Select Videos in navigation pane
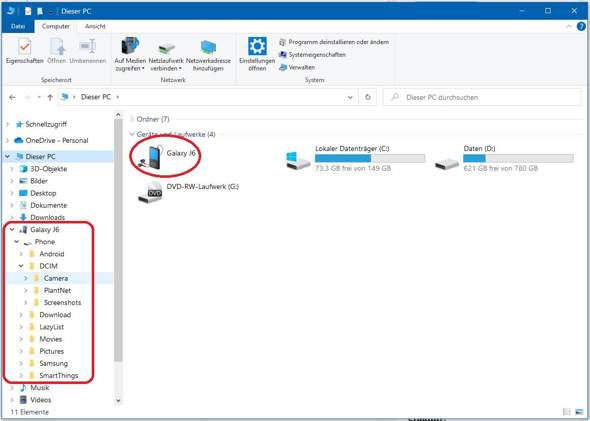The height and width of the screenshot is (421, 590). click(x=41, y=400)
